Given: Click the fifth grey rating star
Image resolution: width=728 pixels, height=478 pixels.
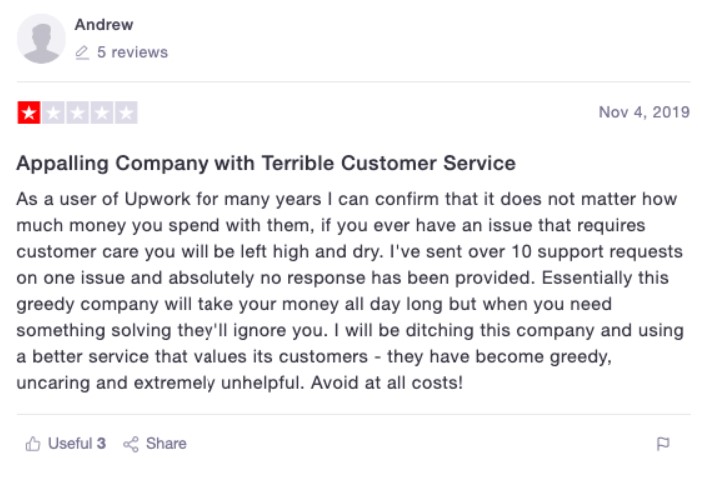Looking at the screenshot, I should click(126, 113).
